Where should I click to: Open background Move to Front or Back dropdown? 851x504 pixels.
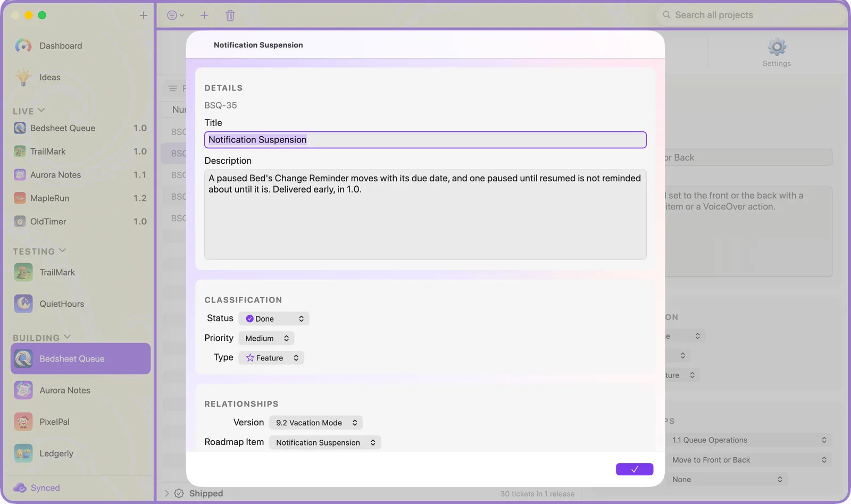click(x=748, y=460)
